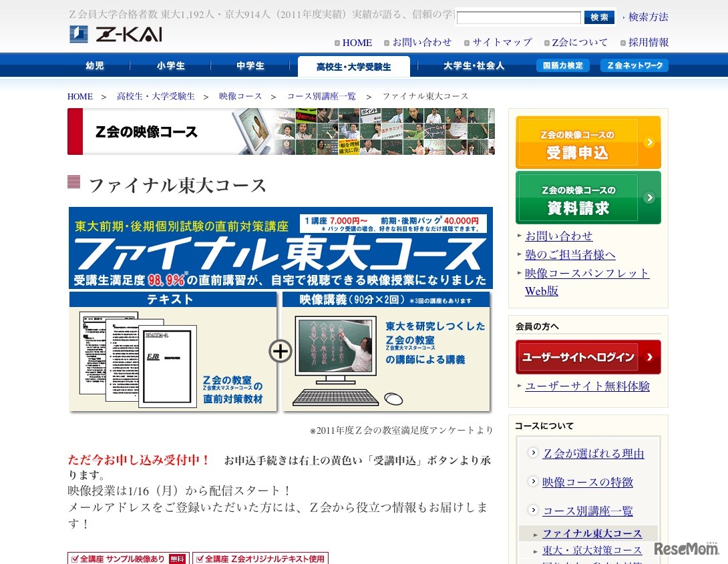Click the arrow icon on login button

(x=650, y=357)
